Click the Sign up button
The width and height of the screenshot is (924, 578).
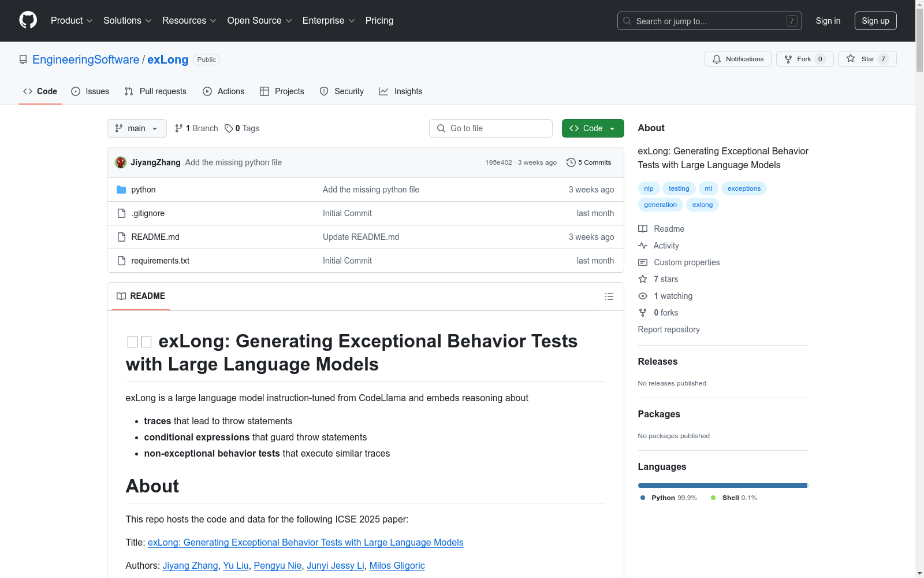point(875,21)
